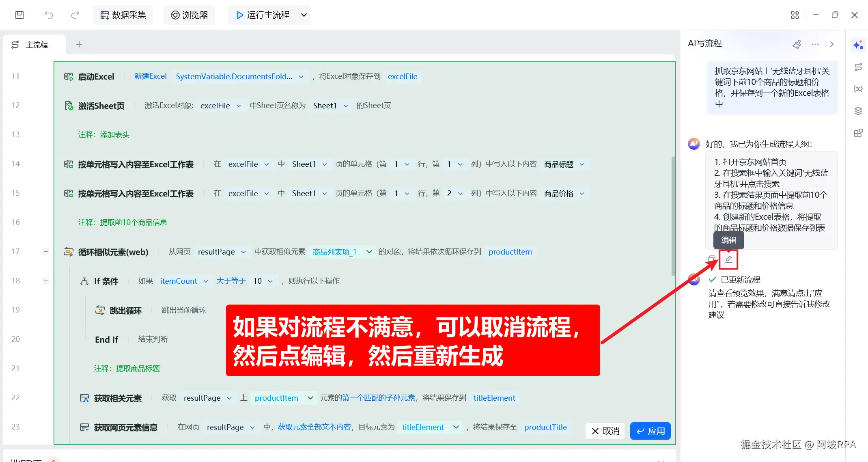
Task: Expand the Sheet1 dropdown in 激活Sheet页
Action: [x=345, y=106]
